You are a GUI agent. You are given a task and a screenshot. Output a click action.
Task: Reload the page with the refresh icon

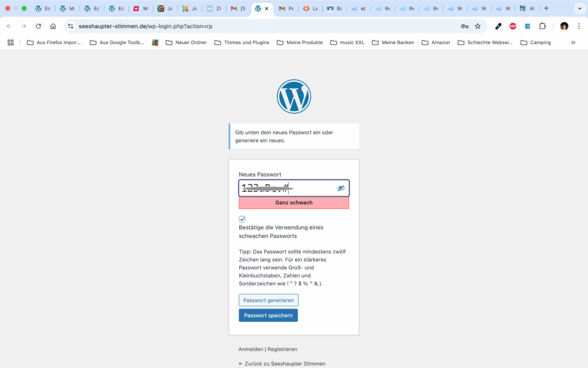38,26
